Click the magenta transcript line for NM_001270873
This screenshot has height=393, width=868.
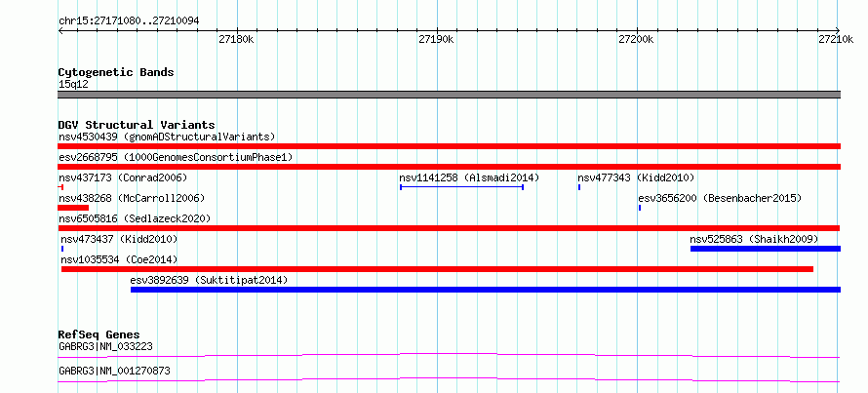(449, 379)
